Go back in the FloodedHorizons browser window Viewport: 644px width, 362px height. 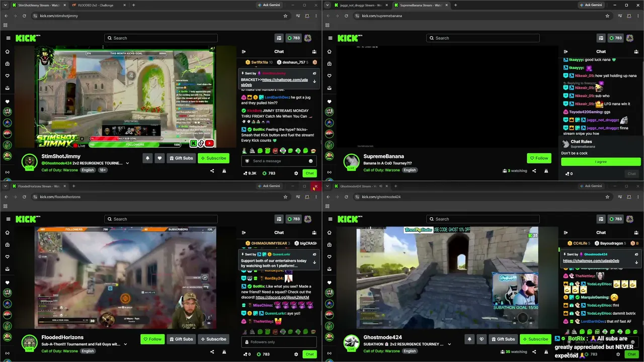click(x=6, y=197)
